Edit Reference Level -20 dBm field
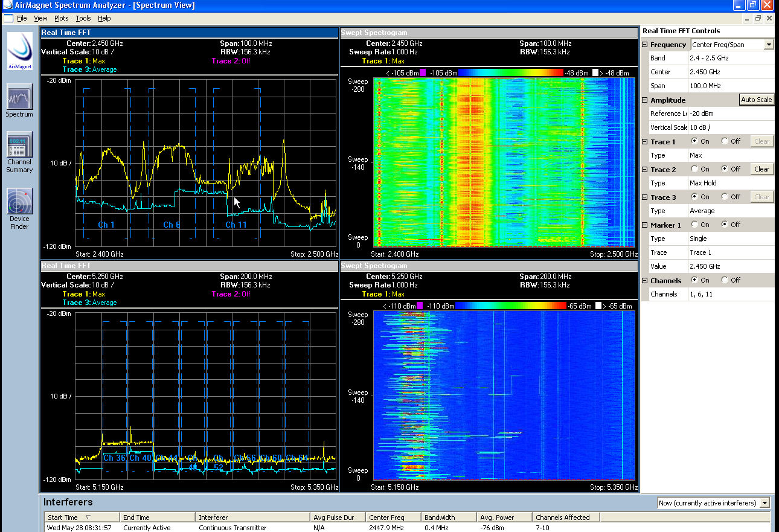 pos(731,114)
